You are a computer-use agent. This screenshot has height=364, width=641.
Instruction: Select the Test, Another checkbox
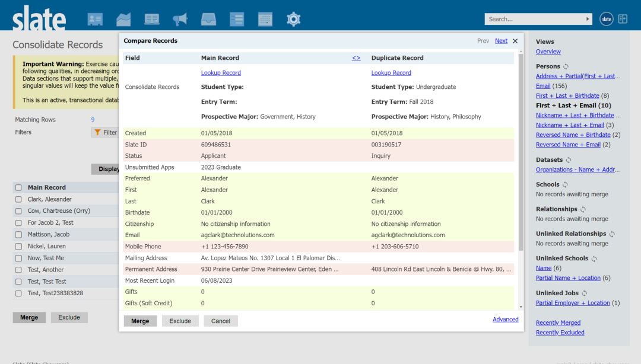pos(18,270)
